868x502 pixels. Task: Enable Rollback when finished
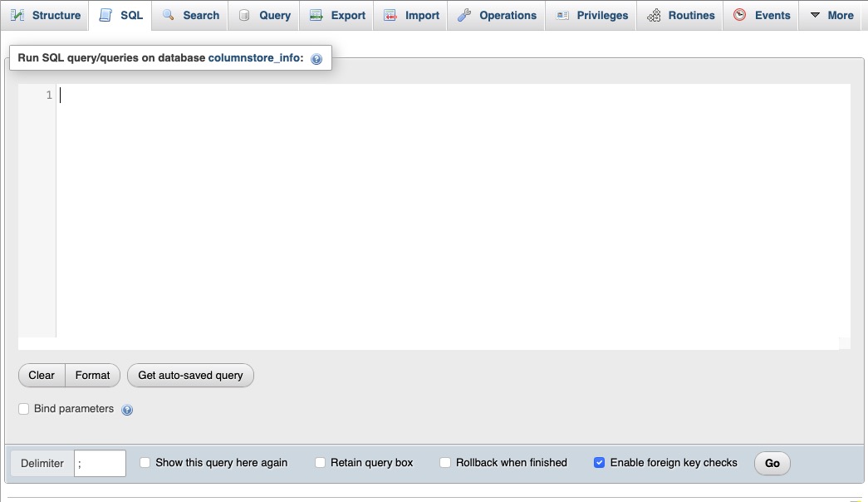[x=445, y=463]
